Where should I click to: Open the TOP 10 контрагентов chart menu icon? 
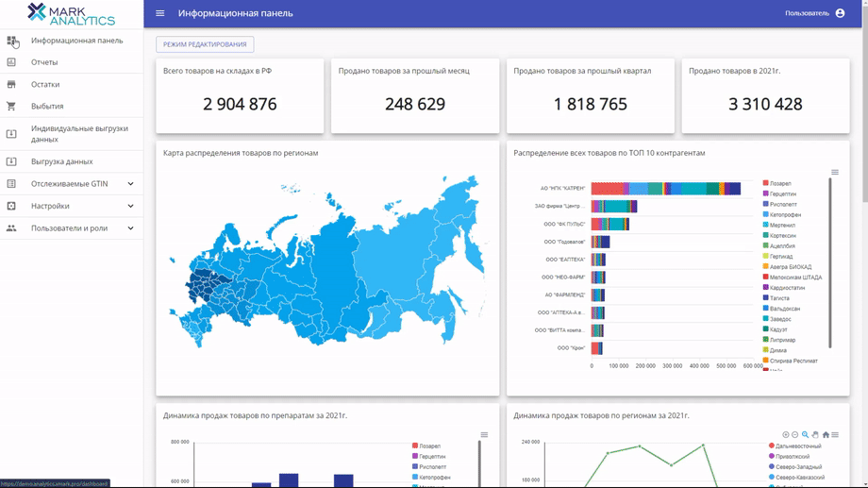pos(835,173)
